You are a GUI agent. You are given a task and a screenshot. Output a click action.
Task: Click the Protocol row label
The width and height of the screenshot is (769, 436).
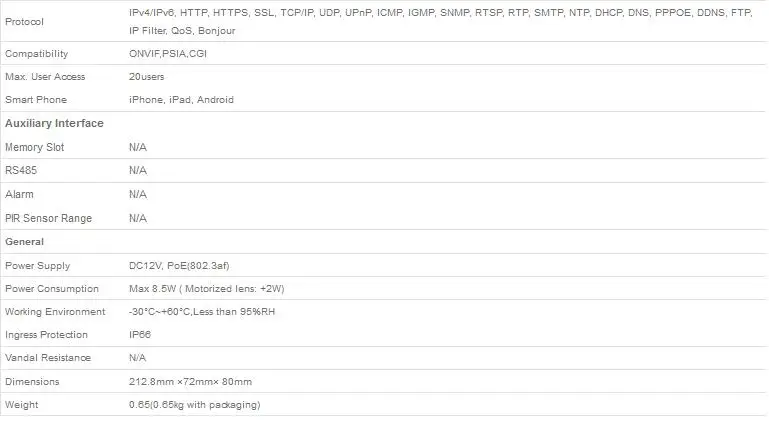pos(24,22)
